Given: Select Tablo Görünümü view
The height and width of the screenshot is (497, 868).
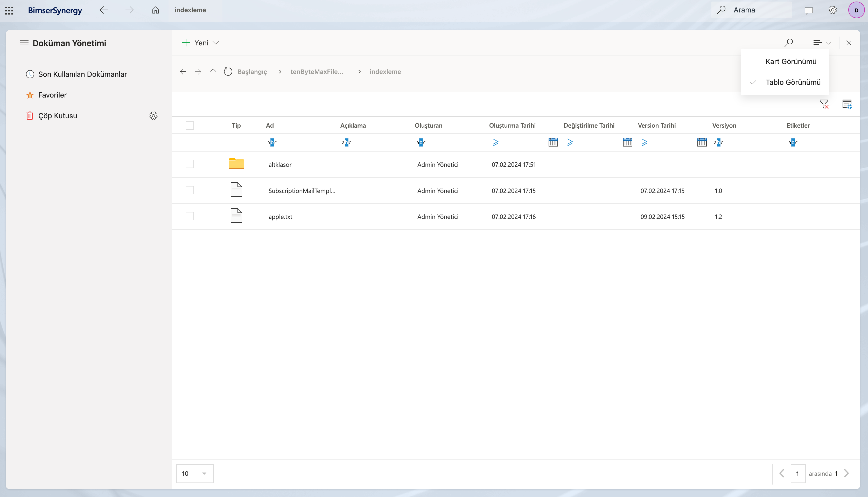Looking at the screenshot, I should click(793, 82).
